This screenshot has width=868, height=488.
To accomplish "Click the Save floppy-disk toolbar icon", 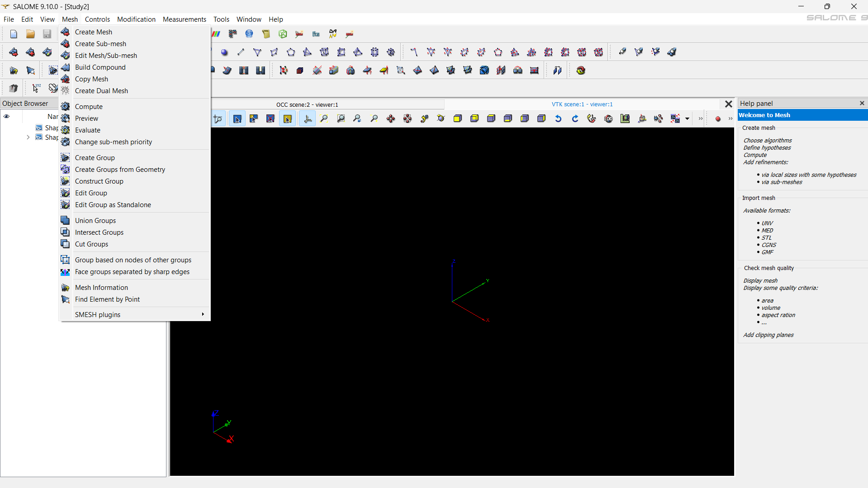I will [47, 34].
